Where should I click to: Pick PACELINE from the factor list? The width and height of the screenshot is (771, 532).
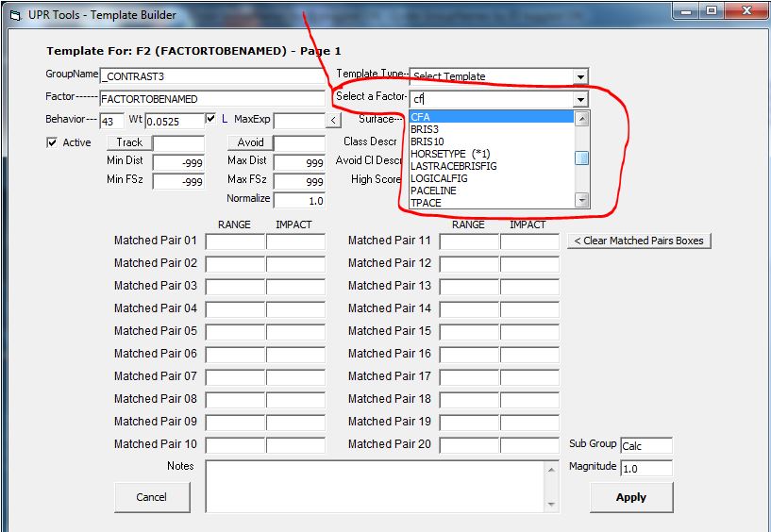(492, 191)
